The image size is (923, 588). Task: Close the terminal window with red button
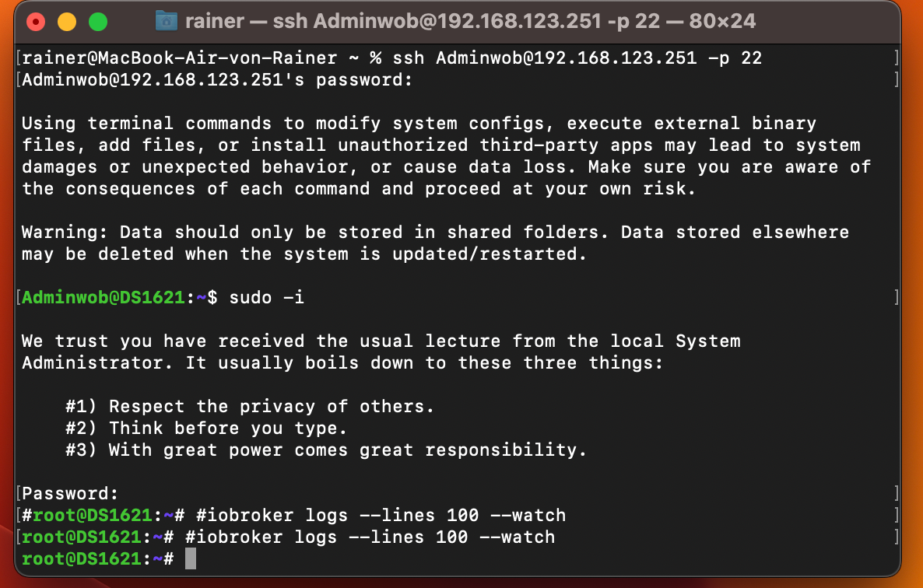pos(36,23)
